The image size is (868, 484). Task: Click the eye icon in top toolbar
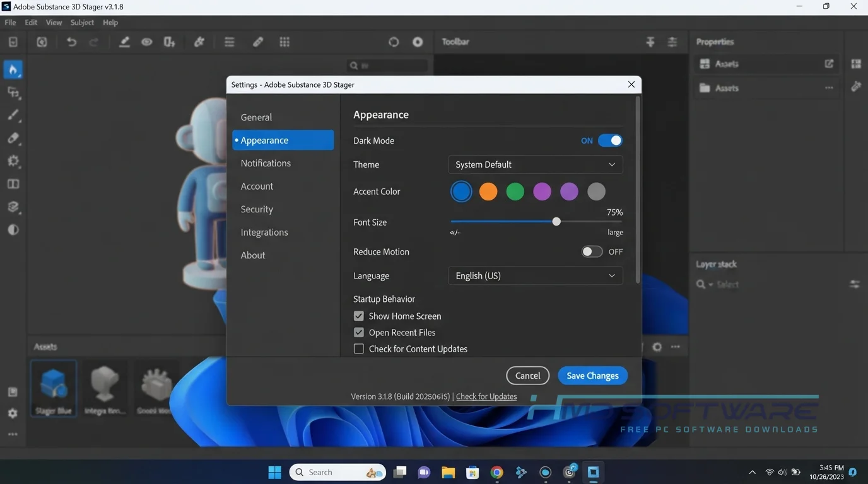coord(147,42)
